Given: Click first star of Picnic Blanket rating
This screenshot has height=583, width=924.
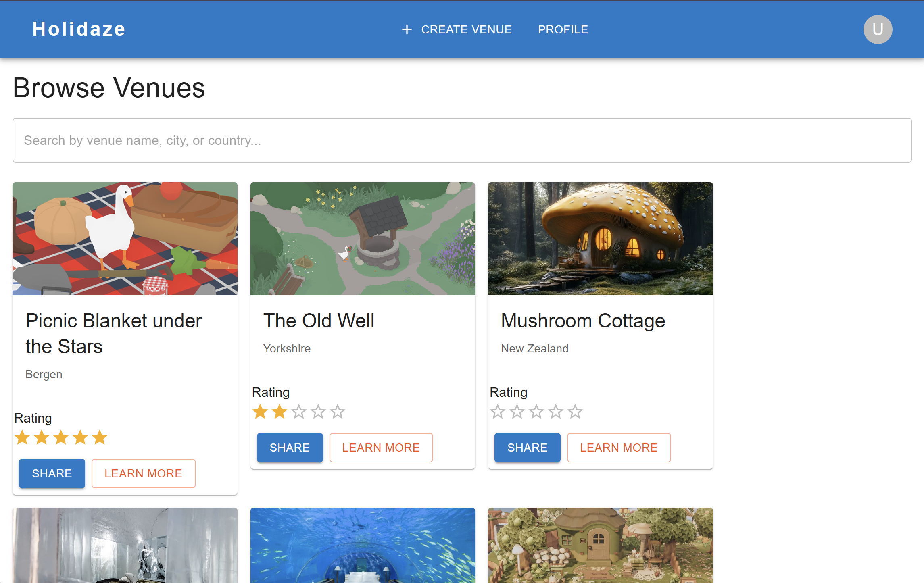Looking at the screenshot, I should pyautogui.click(x=23, y=437).
